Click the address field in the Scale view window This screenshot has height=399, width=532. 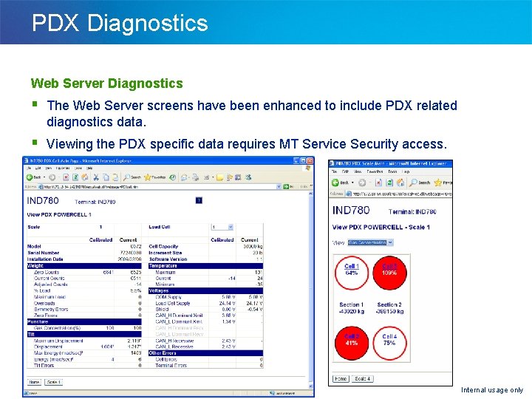pos(398,194)
